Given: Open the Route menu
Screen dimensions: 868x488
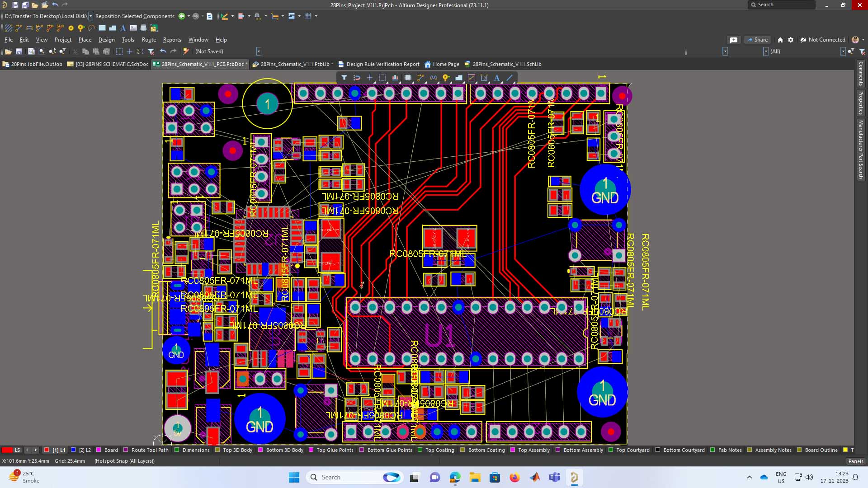Looking at the screenshot, I should click(x=149, y=40).
